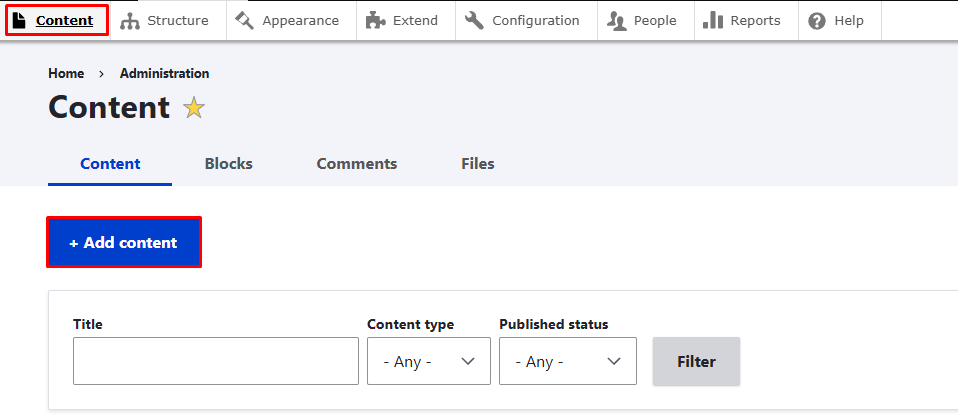The width and height of the screenshot is (958, 414).
Task: Open the Extend menu
Action: 406,21
